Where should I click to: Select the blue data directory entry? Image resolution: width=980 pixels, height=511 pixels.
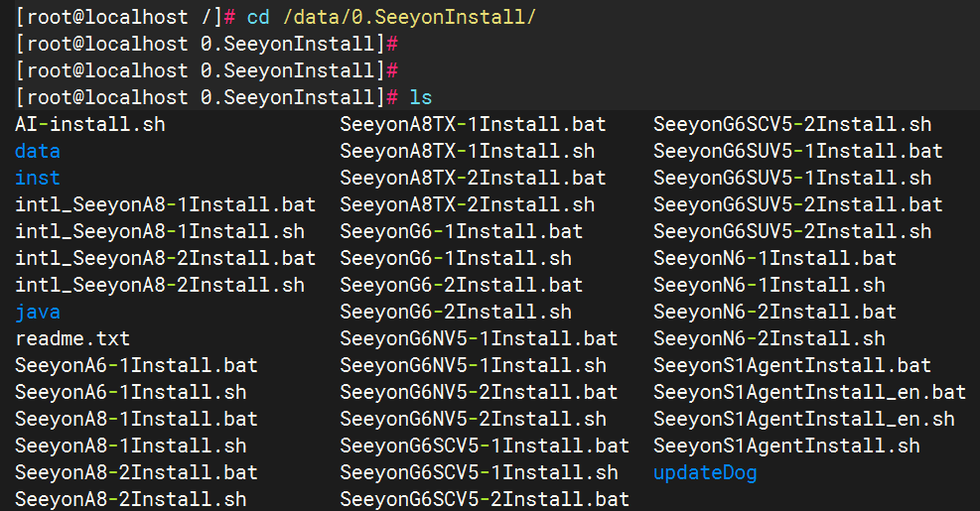point(38,151)
